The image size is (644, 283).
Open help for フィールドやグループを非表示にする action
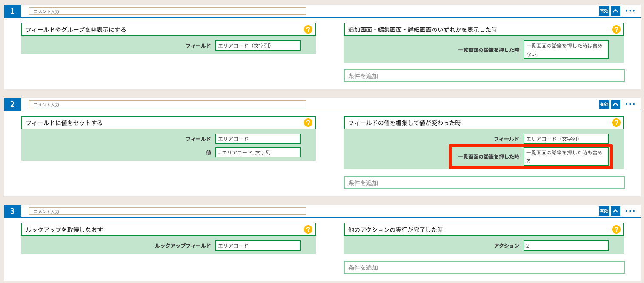308,29
